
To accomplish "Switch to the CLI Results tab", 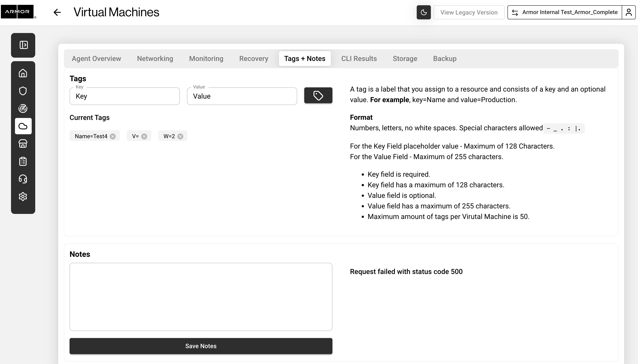I will pyautogui.click(x=359, y=59).
